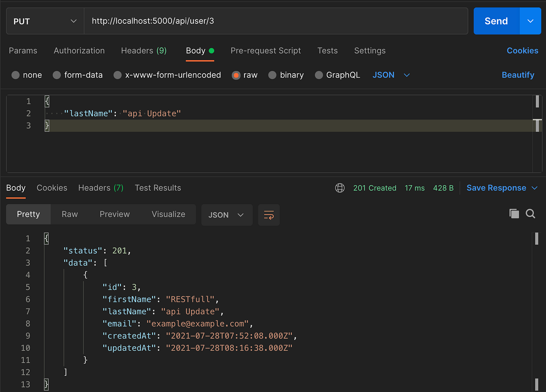This screenshot has height=392, width=546.
Task: Click the Send button
Action: pos(496,21)
